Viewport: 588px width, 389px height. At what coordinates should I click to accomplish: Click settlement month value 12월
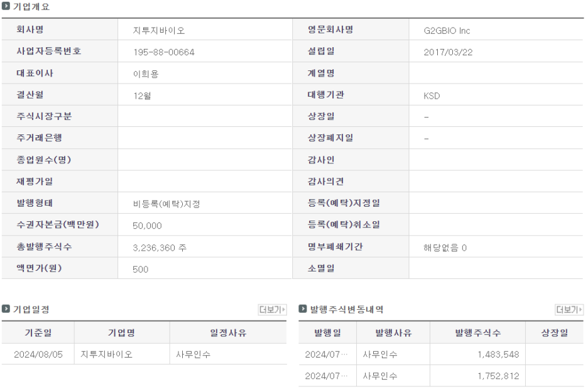tap(142, 96)
